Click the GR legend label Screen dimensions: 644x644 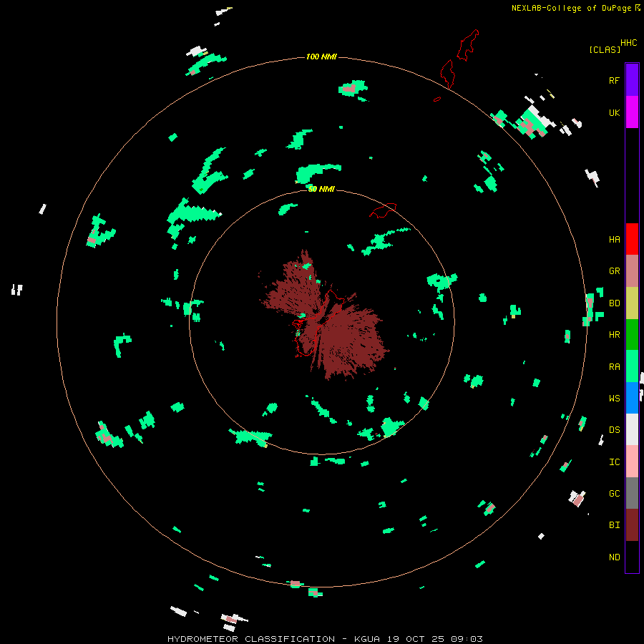tap(614, 271)
